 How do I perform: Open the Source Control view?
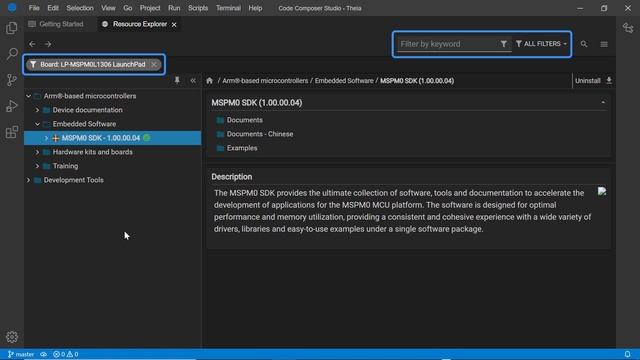point(12,80)
